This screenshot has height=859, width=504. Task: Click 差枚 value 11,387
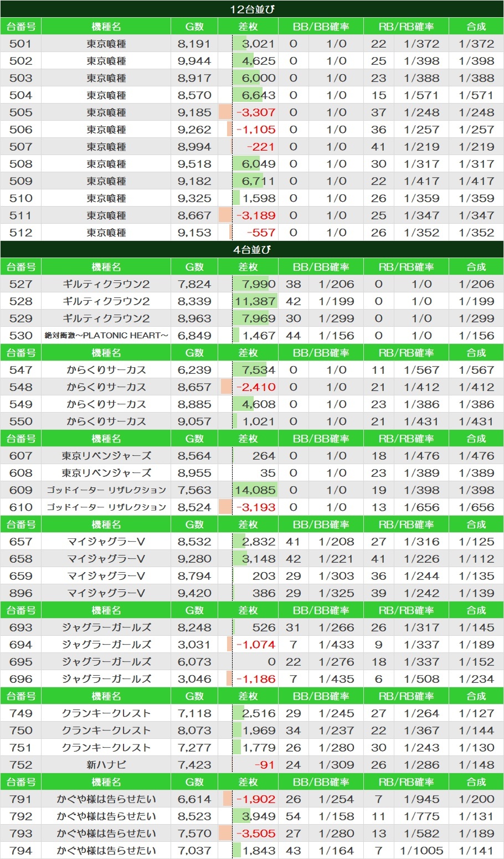click(x=255, y=301)
